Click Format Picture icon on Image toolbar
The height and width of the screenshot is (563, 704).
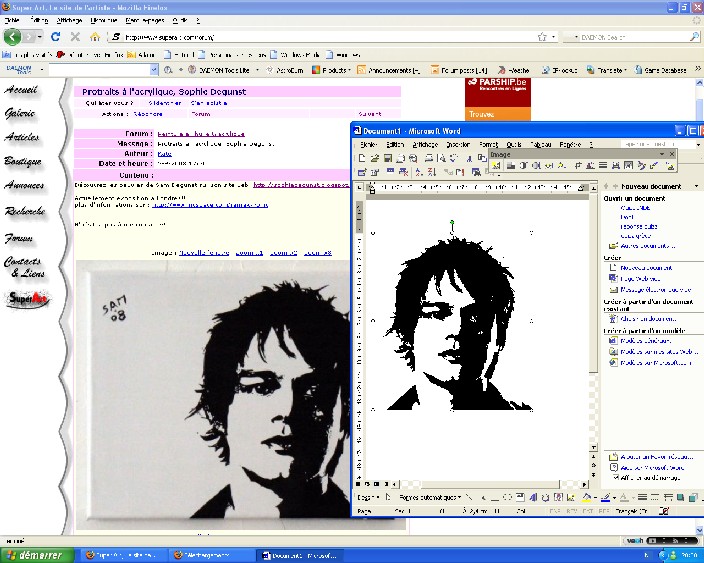641,166
